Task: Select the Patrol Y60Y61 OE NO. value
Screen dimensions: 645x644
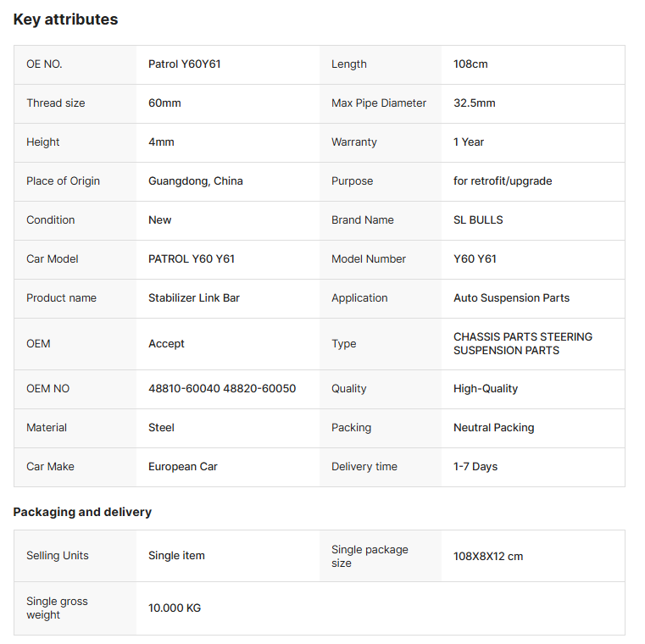Action: 184,64
